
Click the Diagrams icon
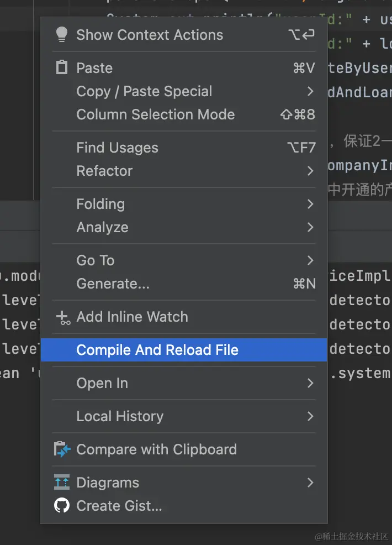[x=62, y=482]
